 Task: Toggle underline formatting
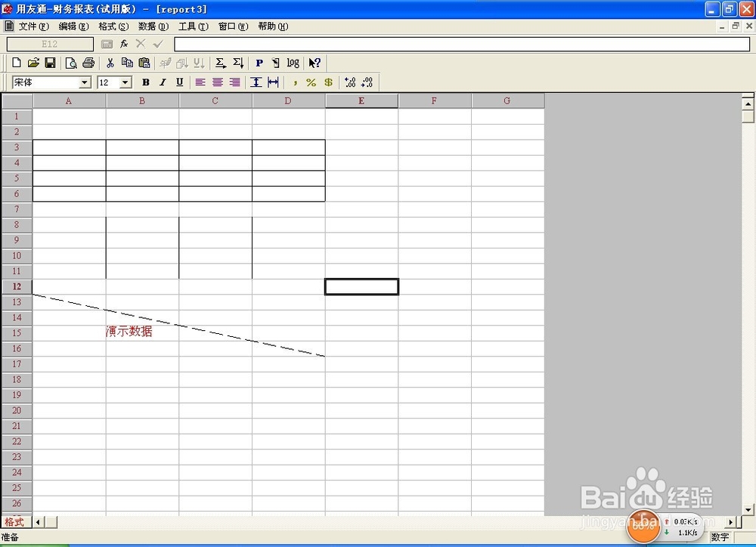(x=178, y=82)
